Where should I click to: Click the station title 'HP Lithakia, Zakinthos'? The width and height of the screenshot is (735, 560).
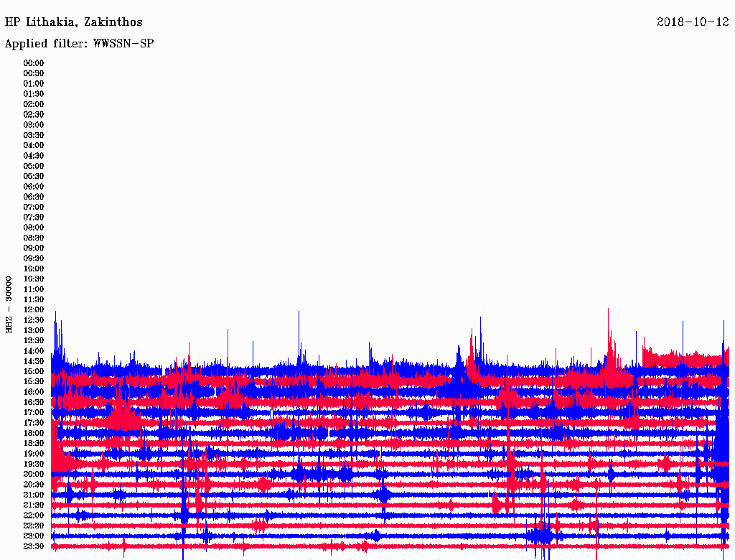coord(74,22)
